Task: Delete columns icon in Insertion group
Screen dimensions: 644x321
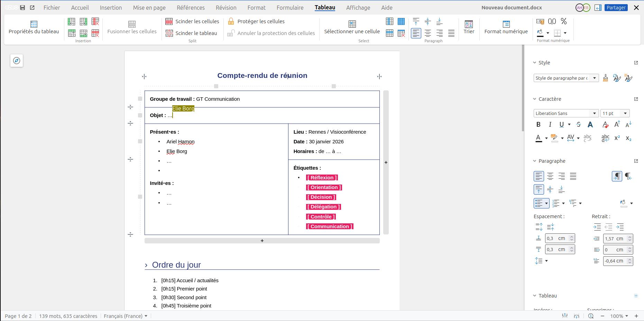Action: point(95,21)
